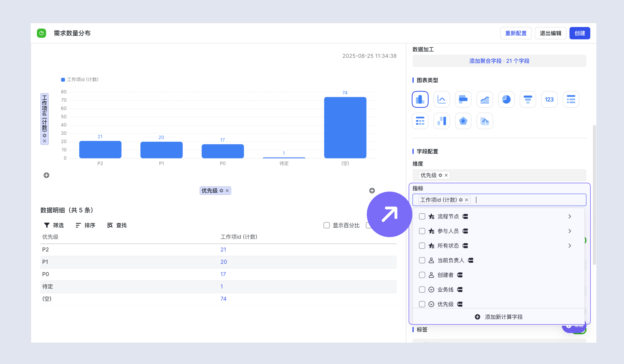Click 添加新计算字段 at dropdown bottom
624x364 pixels.
pyautogui.click(x=499, y=317)
